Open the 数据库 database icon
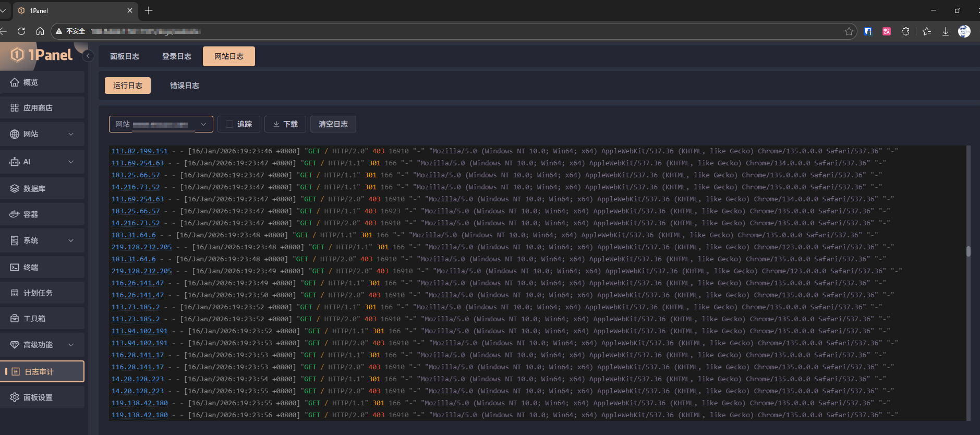980x435 pixels. pos(15,189)
